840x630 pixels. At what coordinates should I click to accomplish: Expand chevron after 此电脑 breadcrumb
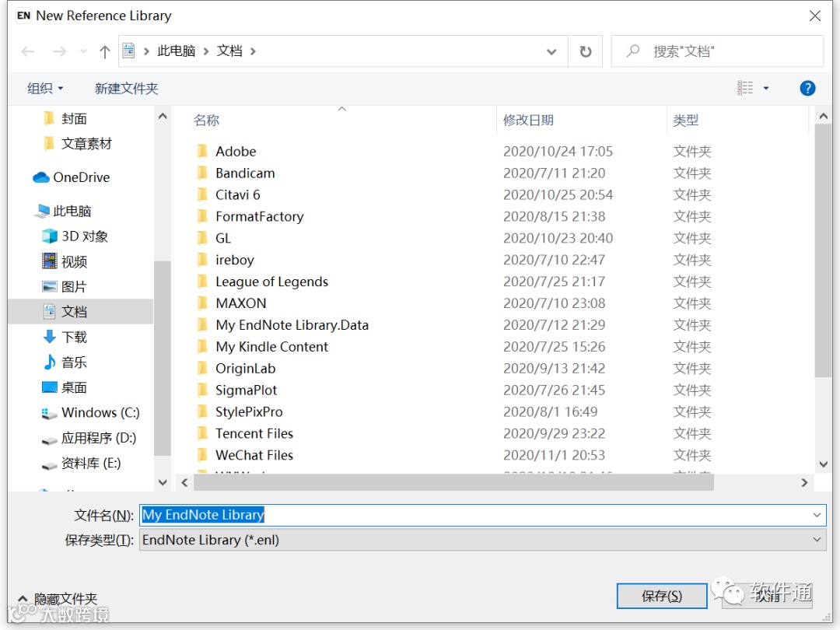pos(205,51)
